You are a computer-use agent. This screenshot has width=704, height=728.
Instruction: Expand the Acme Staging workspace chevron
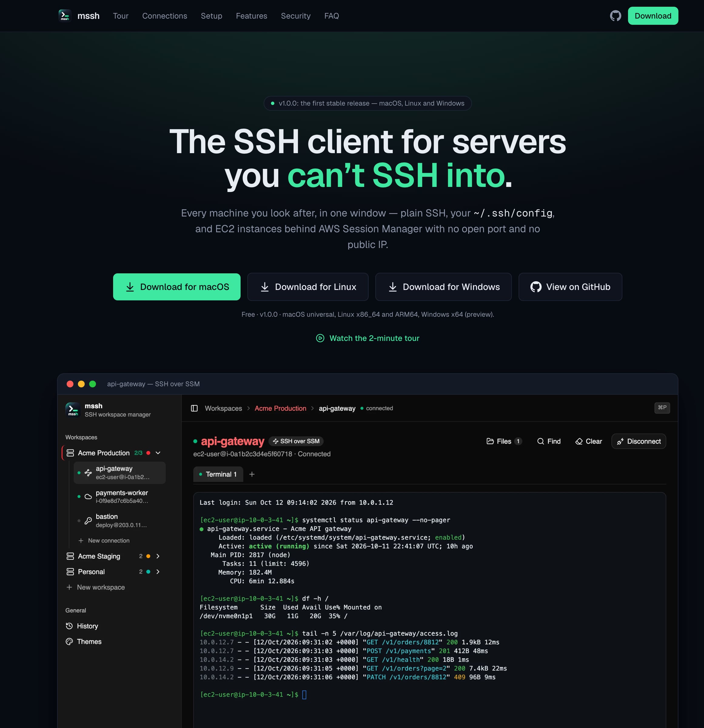coord(158,556)
